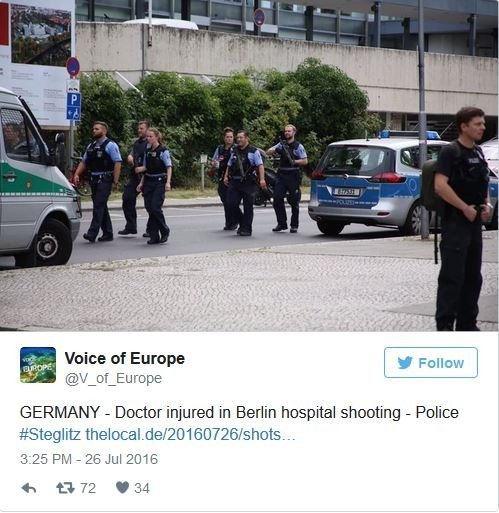View the 72 retweets count
499x513 pixels.
coord(88,488)
